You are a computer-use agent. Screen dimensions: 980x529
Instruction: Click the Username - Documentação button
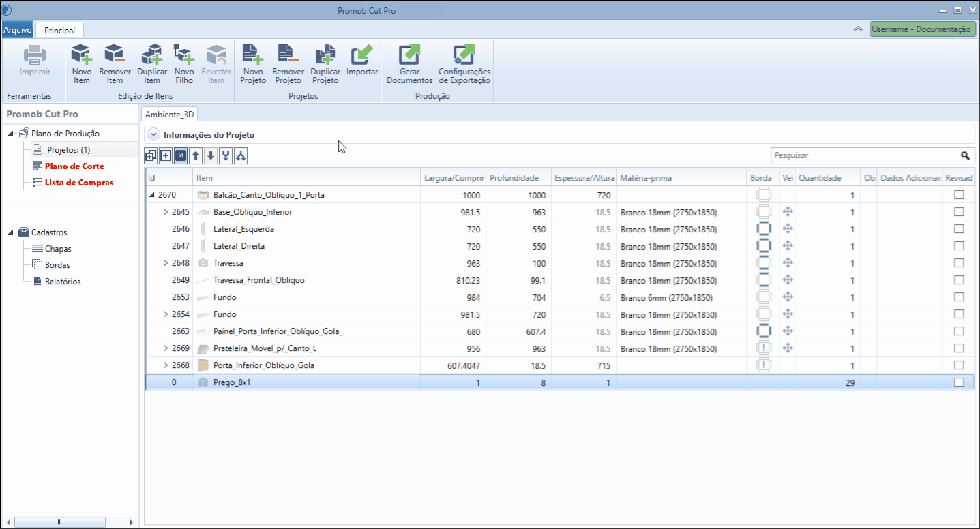coord(922,29)
